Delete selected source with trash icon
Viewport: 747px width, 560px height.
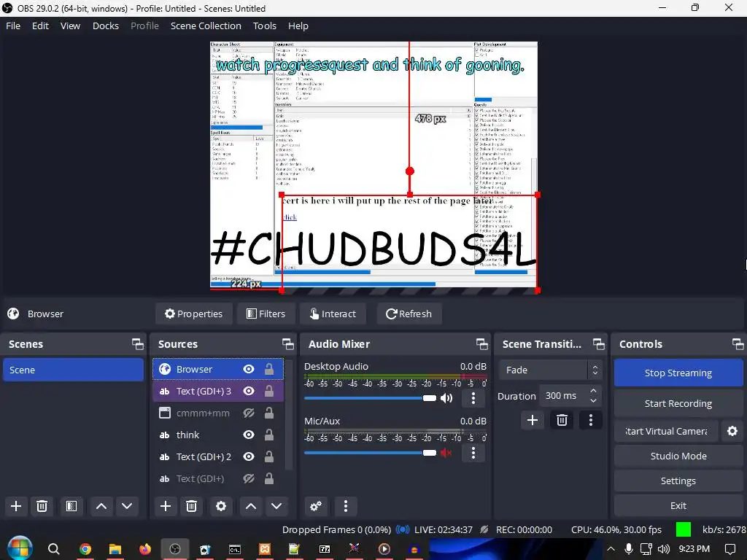(x=192, y=506)
